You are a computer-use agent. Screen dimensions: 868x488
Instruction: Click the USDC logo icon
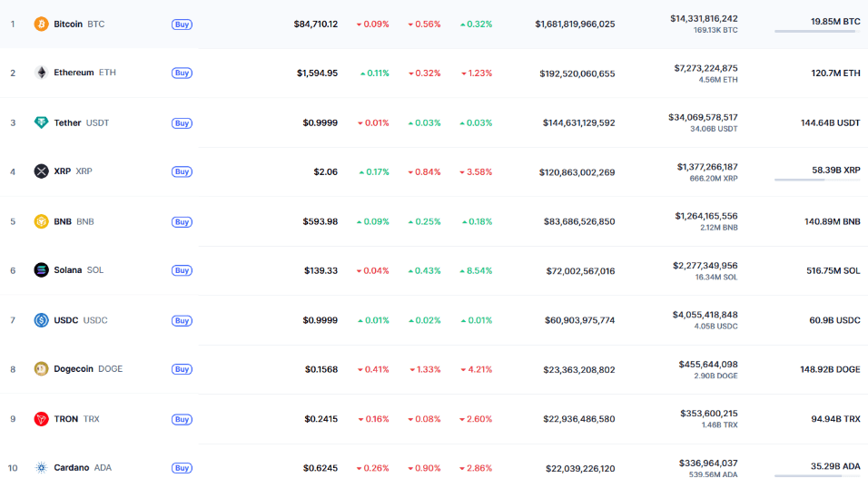41,320
